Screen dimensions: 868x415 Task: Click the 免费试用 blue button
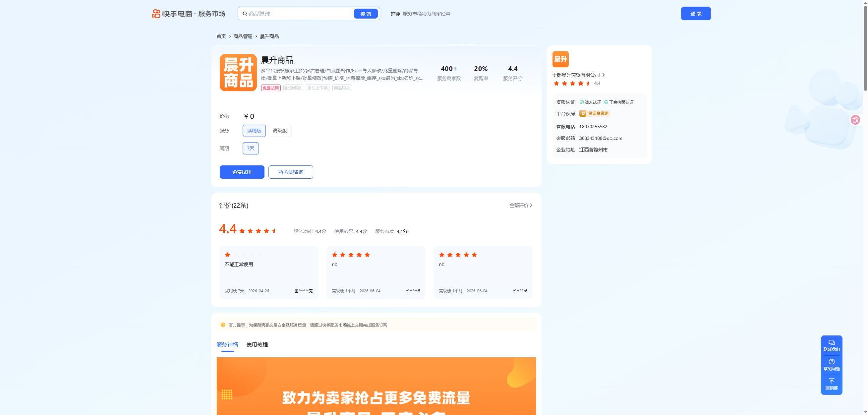click(241, 172)
